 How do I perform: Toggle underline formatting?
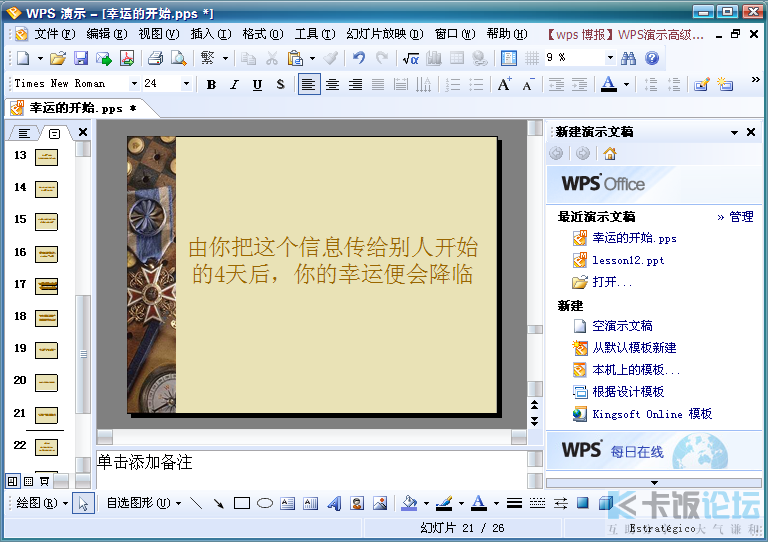pos(257,84)
